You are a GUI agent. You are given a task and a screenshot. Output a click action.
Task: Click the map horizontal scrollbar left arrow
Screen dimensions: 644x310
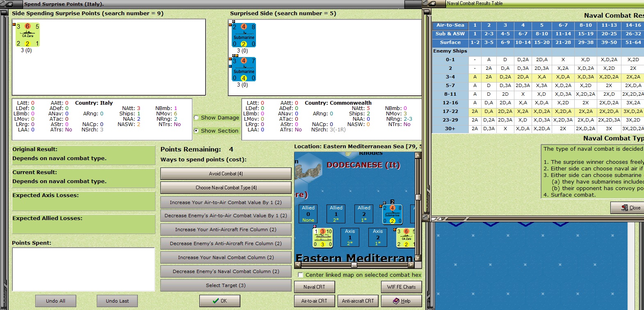[297, 265]
